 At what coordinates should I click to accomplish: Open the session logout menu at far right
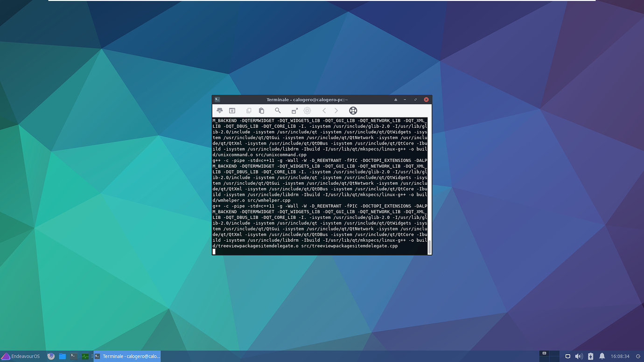(x=639, y=356)
